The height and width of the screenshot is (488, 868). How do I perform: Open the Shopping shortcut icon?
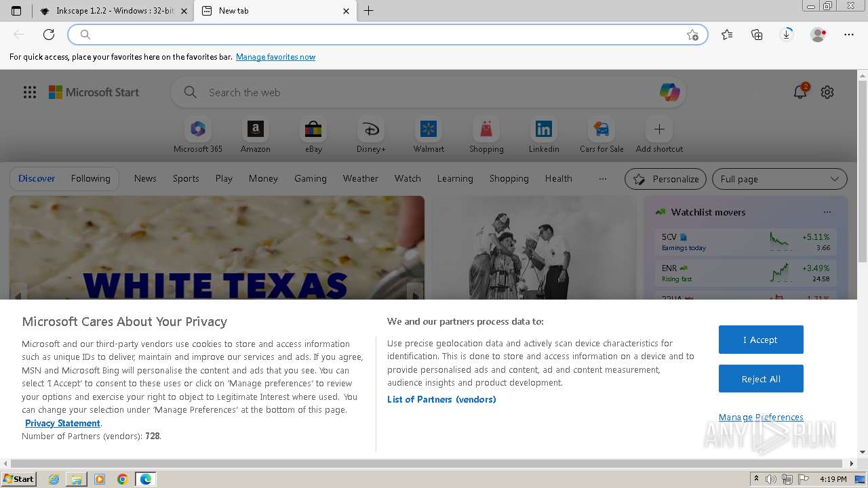click(486, 129)
